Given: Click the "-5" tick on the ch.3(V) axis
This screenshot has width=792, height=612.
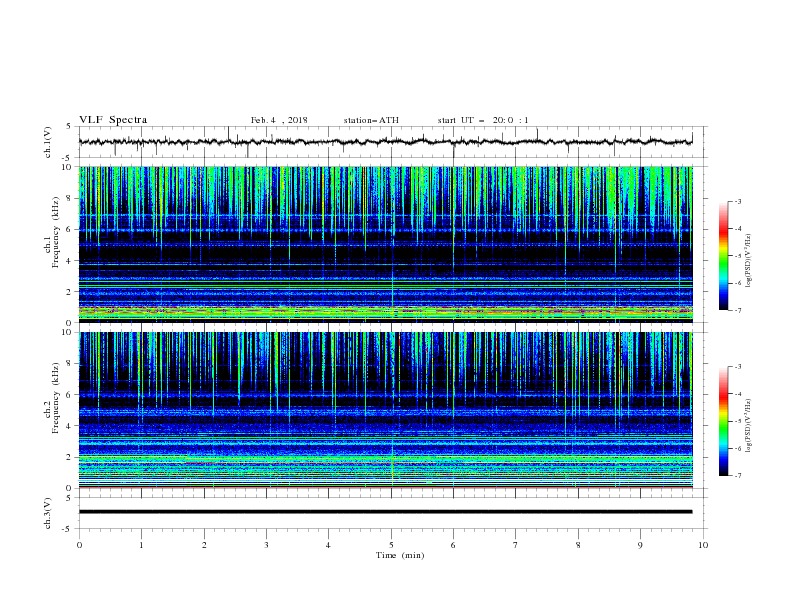Looking at the screenshot, I should [68, 529].
